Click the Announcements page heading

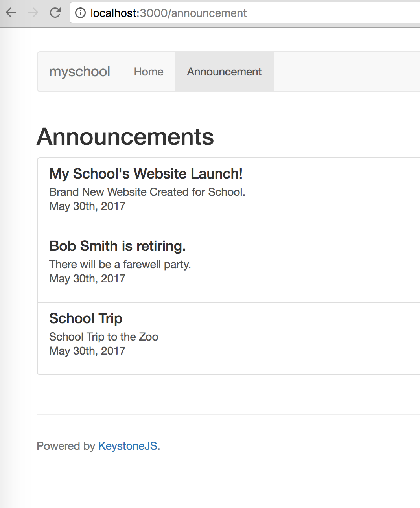(x=125, y=137)
